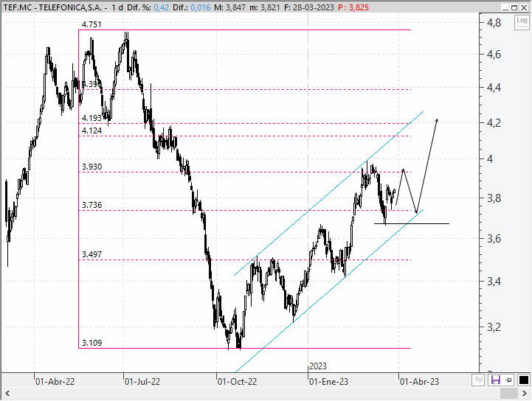Click the horizontal scrollbar thumb
The image size is (532, 401).
click(x=509, y=394)
